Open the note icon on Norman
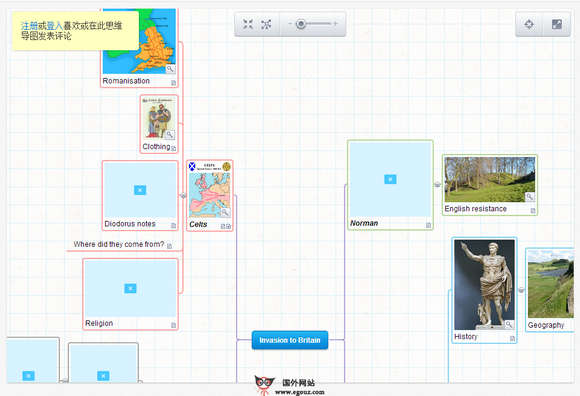The height and width of the screenshot is (396, 580). coord(428,225)
